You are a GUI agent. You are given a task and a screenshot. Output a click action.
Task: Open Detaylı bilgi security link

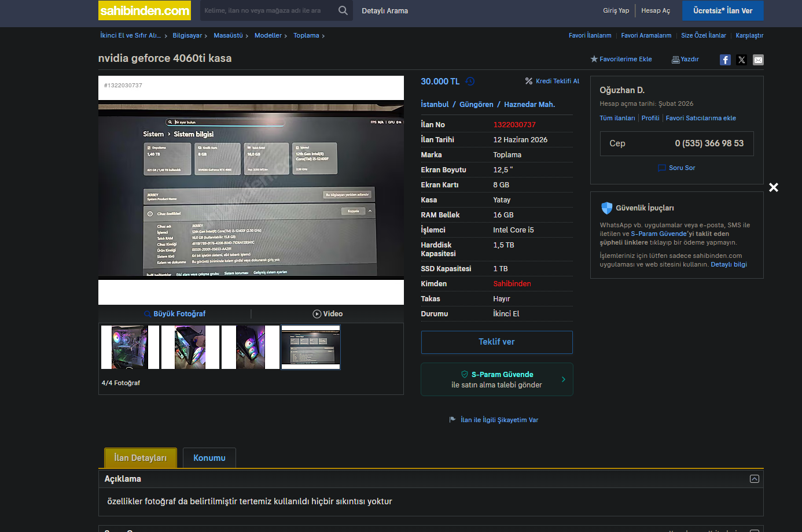coord(729,264)
